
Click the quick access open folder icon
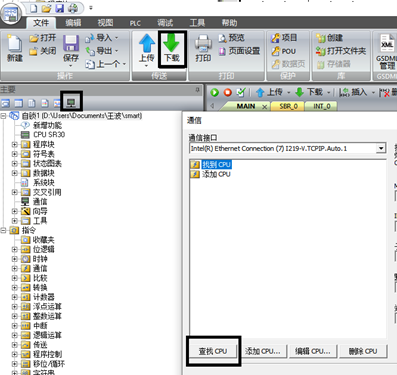point(46,8)
